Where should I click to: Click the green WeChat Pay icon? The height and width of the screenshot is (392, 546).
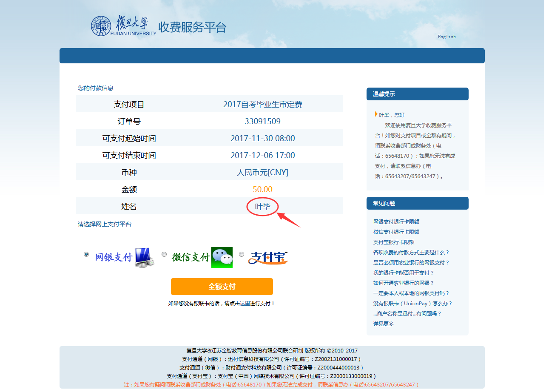[x=222, y=258]
